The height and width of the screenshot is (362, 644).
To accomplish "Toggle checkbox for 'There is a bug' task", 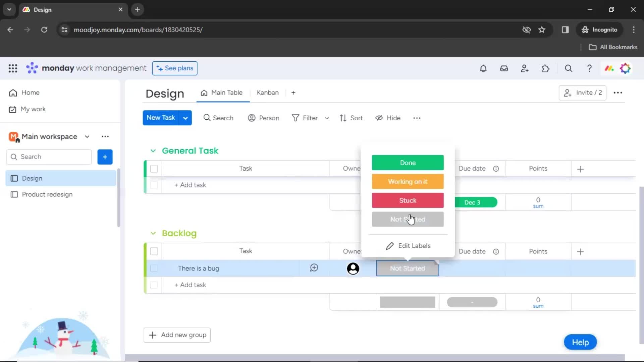I will pyautogui.click(x=154, y=268).
